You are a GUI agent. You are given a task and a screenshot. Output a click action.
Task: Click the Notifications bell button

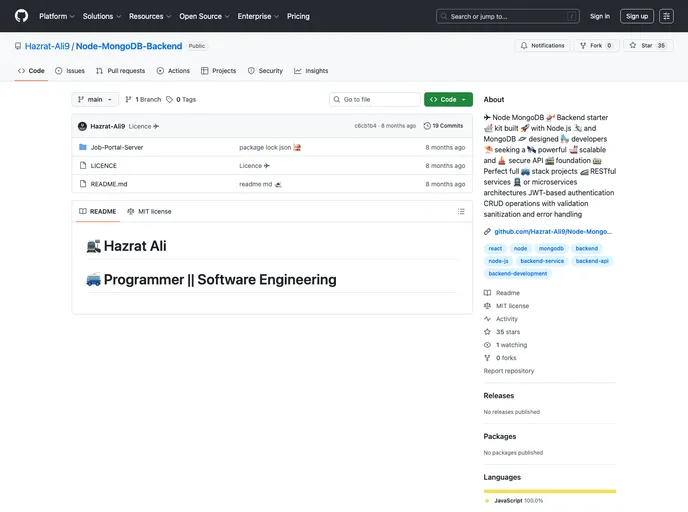(542, 46)
